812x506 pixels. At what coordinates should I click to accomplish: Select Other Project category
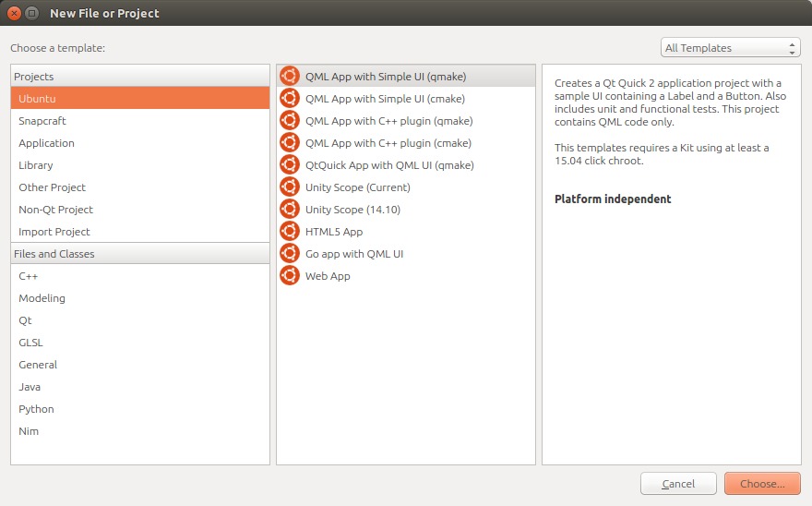tap(140, 187)
